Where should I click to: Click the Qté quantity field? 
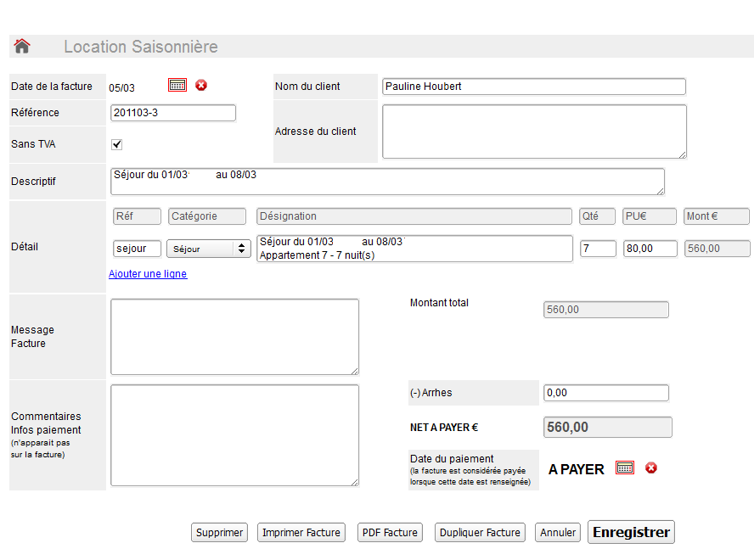pyautogui.click(x=598, y=249)
